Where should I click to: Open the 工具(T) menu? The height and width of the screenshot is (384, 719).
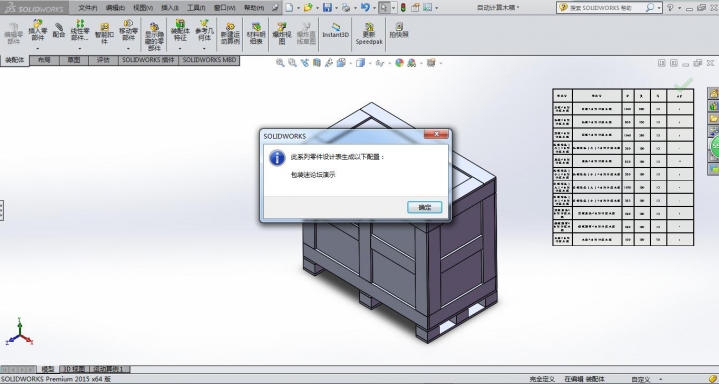[x=196, y=8]
